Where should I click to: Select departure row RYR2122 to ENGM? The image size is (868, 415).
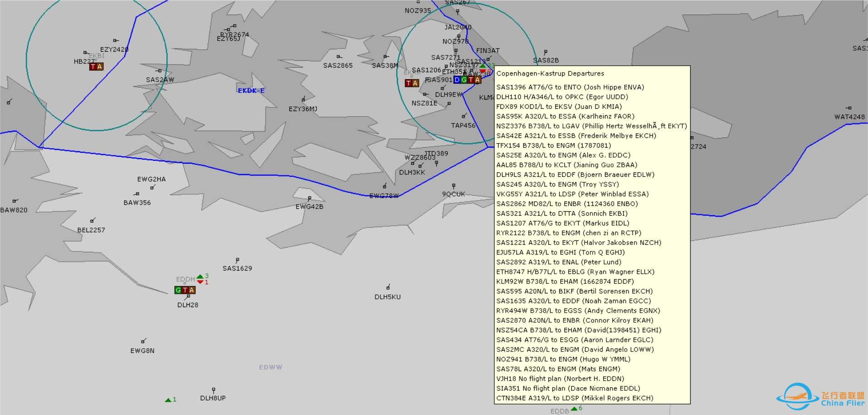pyautogui.click(x=569, y=233)
